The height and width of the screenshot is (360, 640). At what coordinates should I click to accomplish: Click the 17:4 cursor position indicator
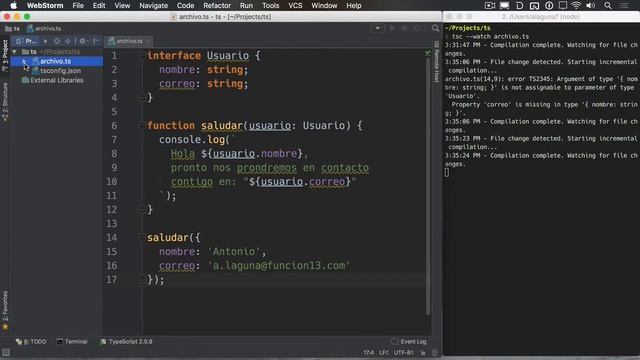pos(369,353)
